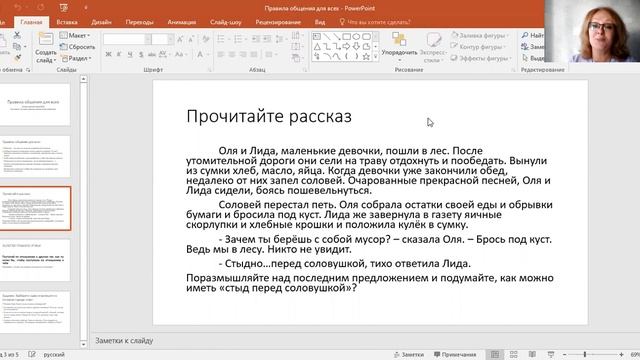This screenshot has width=640, height=360.
Task: Open the Заливка фигуры shape fill dropdown
Action: [480, 36]
